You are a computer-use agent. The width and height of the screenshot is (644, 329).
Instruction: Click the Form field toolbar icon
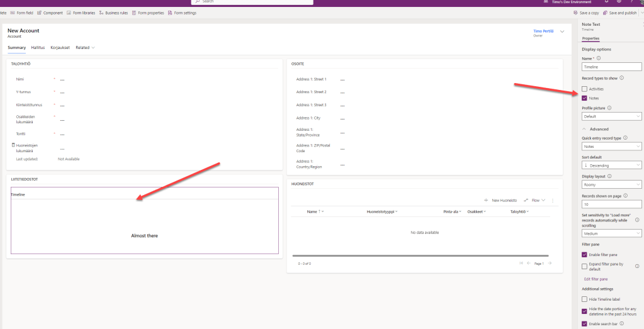pyautogui.click(x=13, y=13)
